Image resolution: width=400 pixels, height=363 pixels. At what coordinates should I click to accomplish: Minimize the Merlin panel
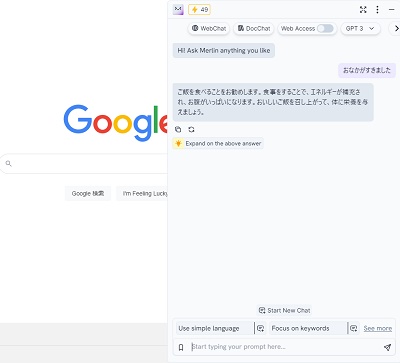tap(392, 10)
